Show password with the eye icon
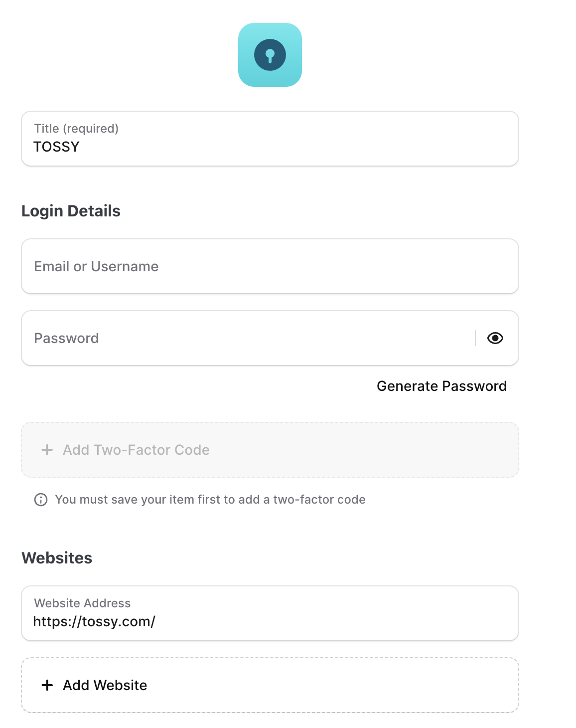Viewport: 576px width, 728px height. 495,338
